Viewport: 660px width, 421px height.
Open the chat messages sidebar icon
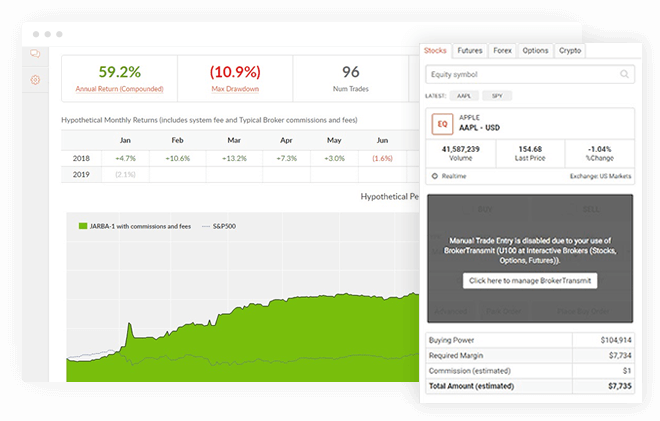[36, 55]
